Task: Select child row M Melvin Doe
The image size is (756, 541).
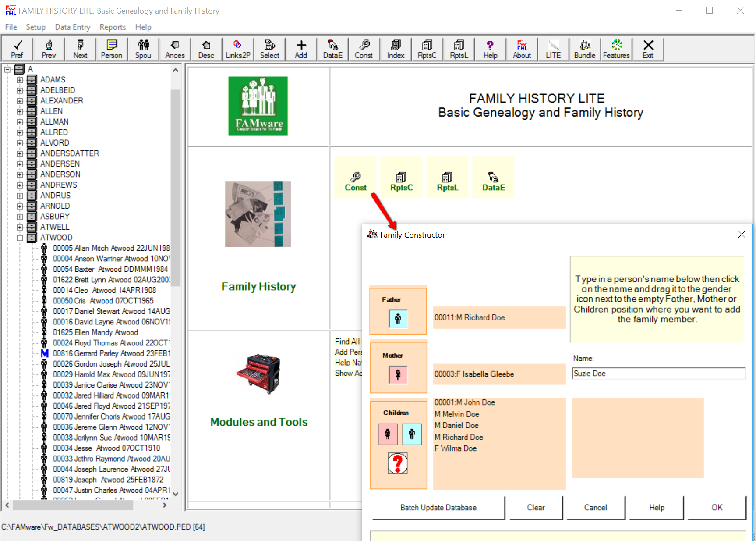Action: coord(457,414)
